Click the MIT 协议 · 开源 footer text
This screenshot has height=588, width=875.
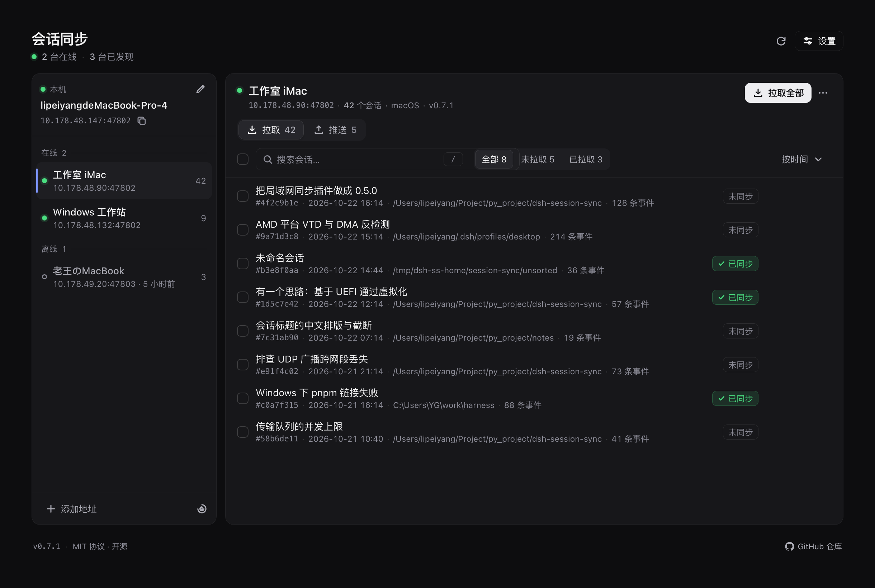click(x=100, y=546)
